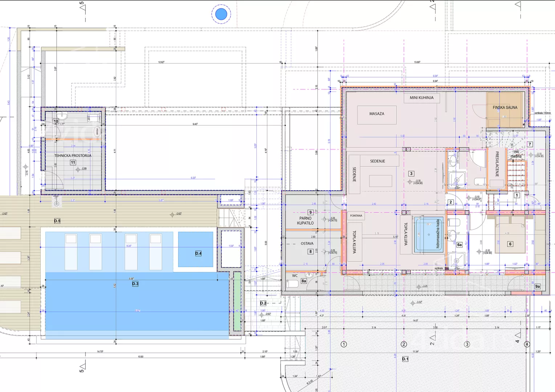Select the D.5 deck tag
This screenshot has width=555, height=392.
click(57, 221)
